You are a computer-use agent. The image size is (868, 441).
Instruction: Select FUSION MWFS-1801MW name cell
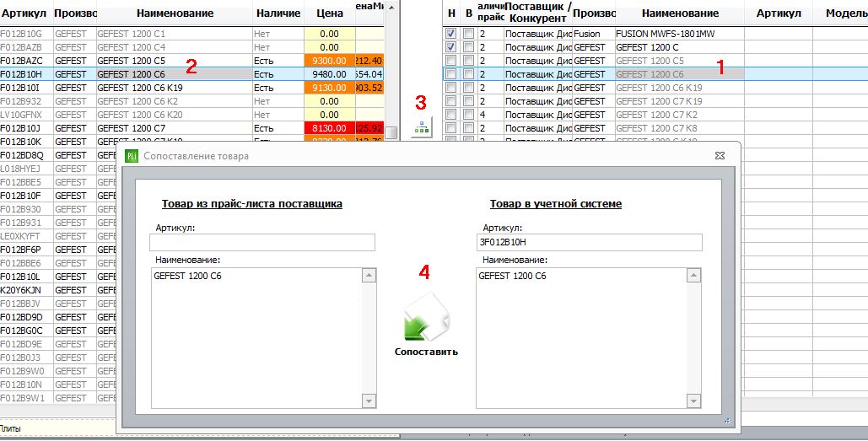pos(680,34)
